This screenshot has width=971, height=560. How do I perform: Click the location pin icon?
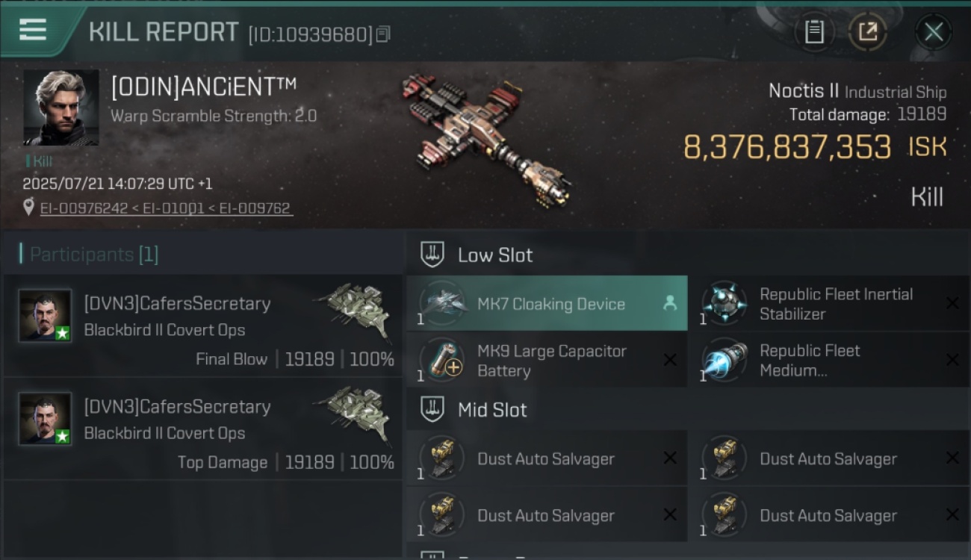[29, 208]
